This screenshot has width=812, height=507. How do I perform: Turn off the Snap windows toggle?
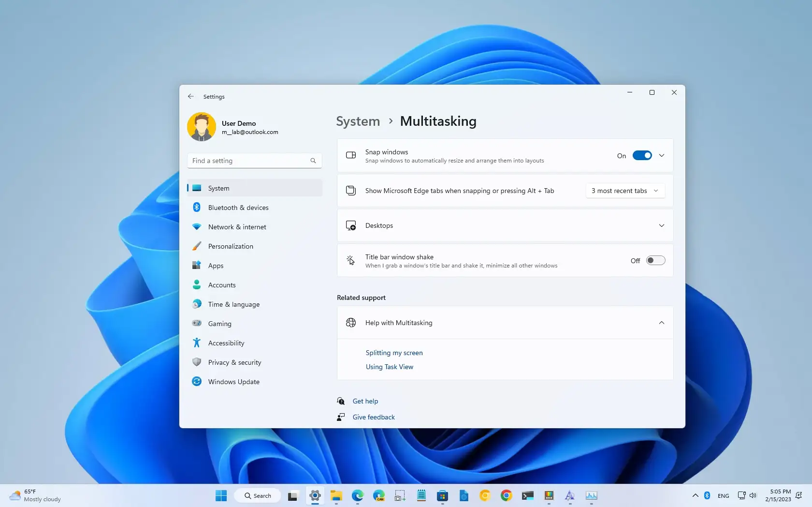tap(641, 155)
